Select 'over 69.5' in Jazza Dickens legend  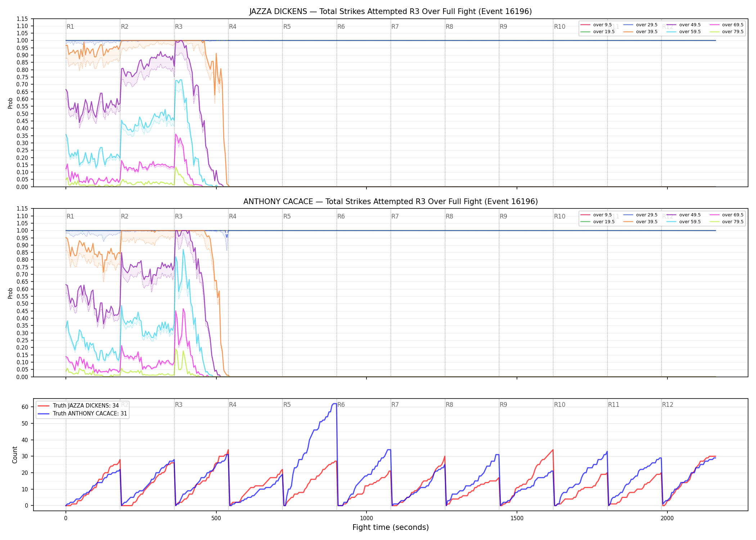tap(733, 25)
